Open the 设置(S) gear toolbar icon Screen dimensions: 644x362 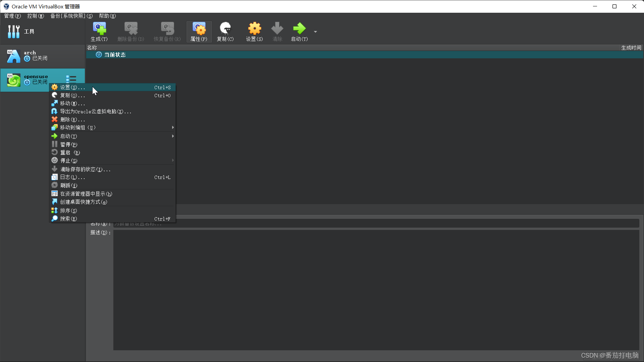click(255, 32)
